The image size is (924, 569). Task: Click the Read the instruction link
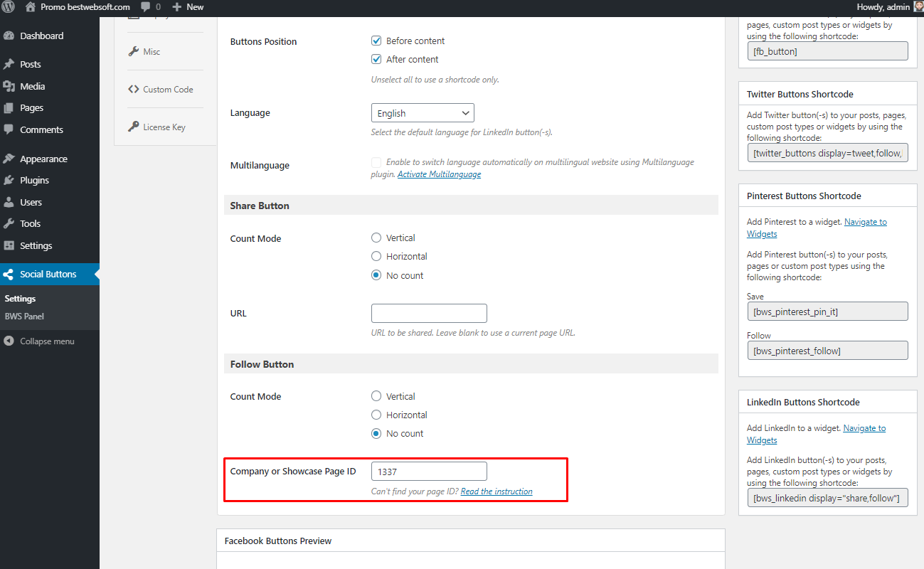(496, 491)
